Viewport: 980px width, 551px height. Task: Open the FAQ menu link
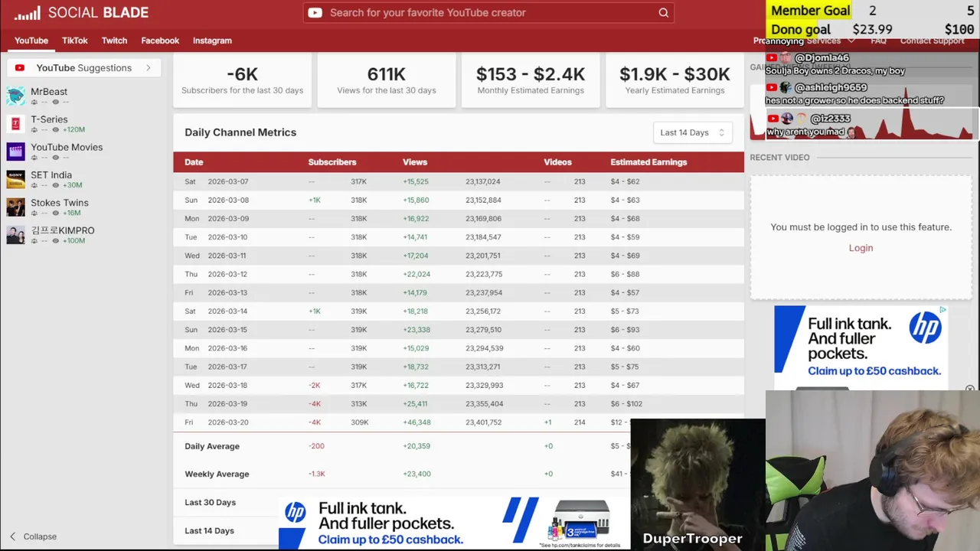pos(878,41)
